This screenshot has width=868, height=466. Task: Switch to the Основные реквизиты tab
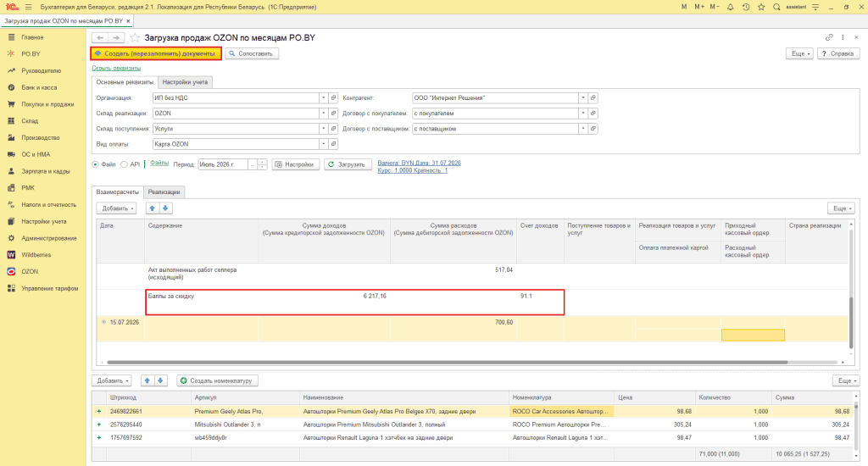point(125,82)
